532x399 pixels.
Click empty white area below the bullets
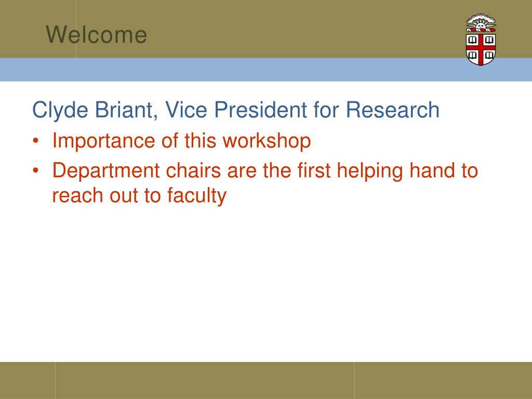[266, 285]
